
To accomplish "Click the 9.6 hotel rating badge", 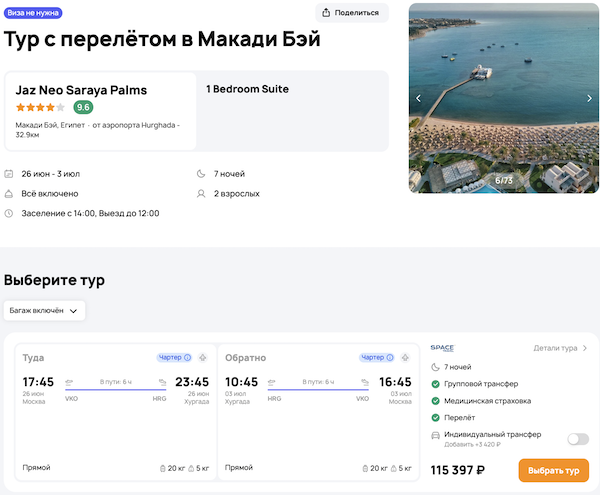I will [83, 107].
